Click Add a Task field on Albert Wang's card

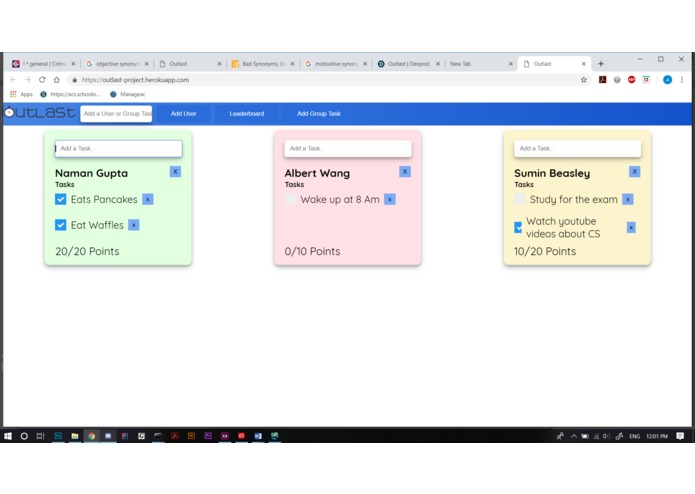coord(348,148)
